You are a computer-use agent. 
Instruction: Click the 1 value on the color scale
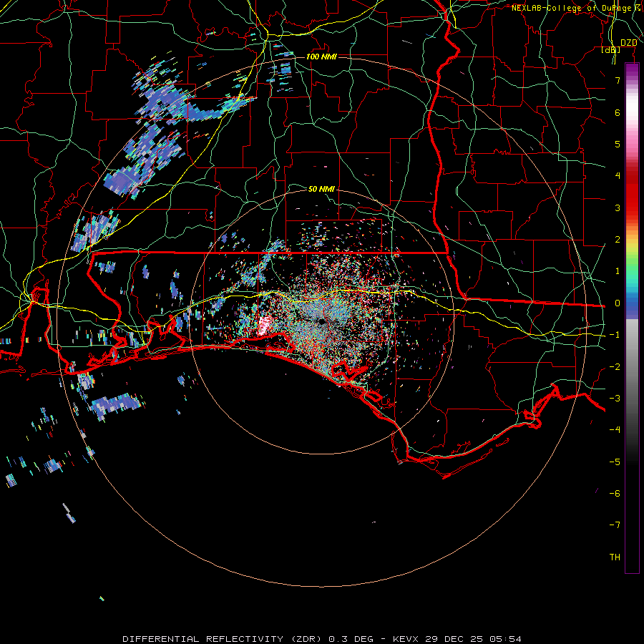(x=618, y=271)
